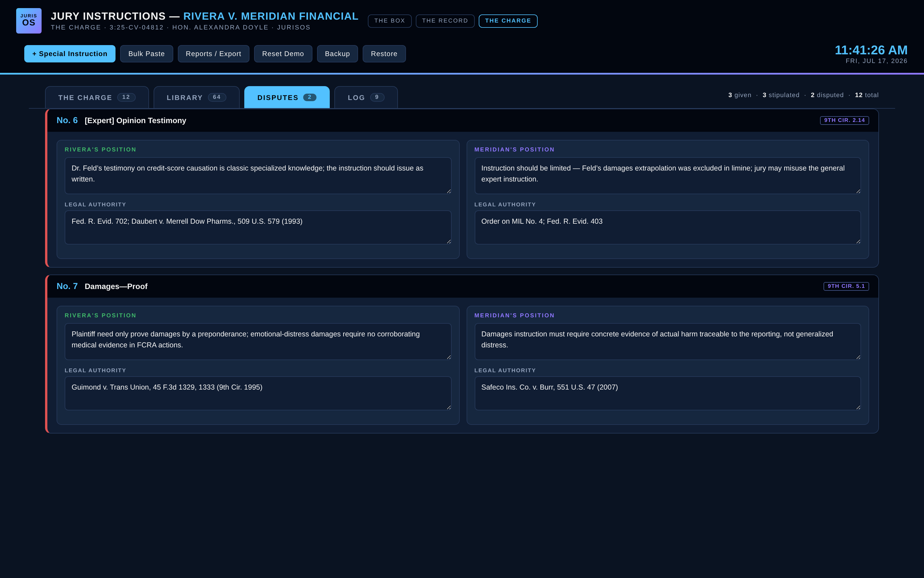Click the No. 6 instruction number

click(67, 121)
